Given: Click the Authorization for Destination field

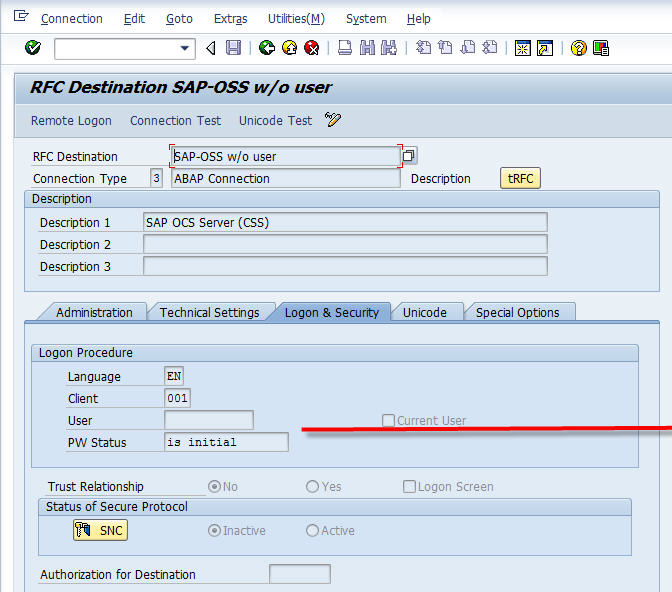Looking at the screenshot, I should click(x=300, y=574).
